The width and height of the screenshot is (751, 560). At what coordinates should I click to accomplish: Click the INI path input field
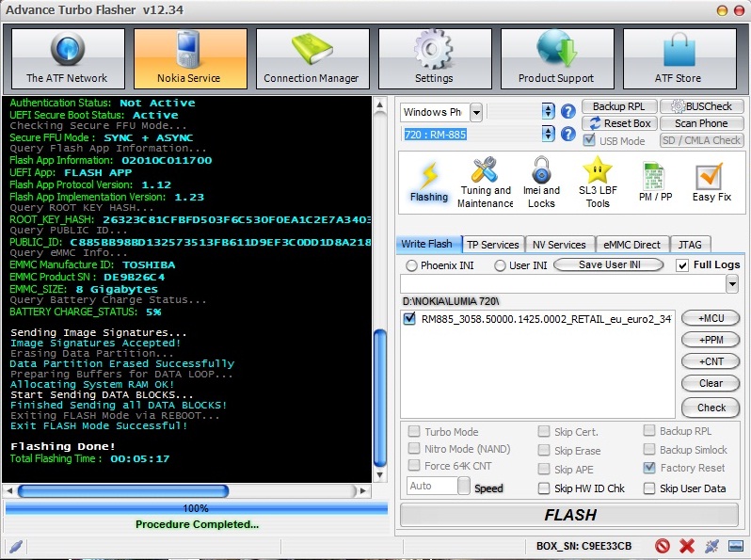pyautogui.click(x=563, y=284)
